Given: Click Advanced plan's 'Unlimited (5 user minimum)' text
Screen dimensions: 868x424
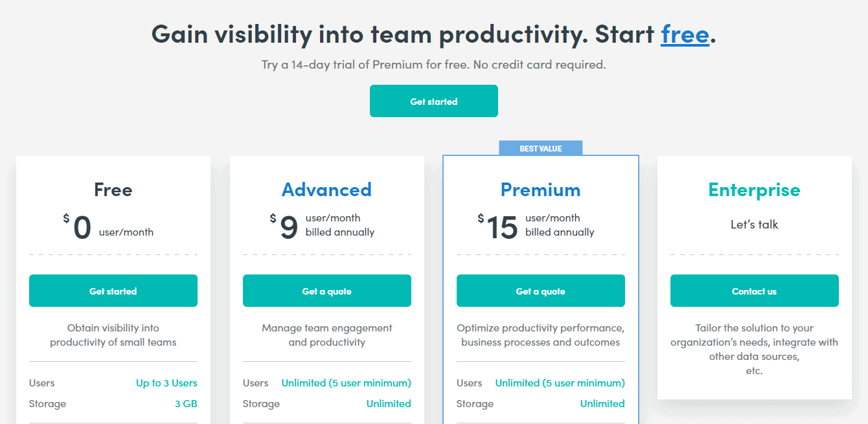Looking at the screenshot, I should point(347,383).
